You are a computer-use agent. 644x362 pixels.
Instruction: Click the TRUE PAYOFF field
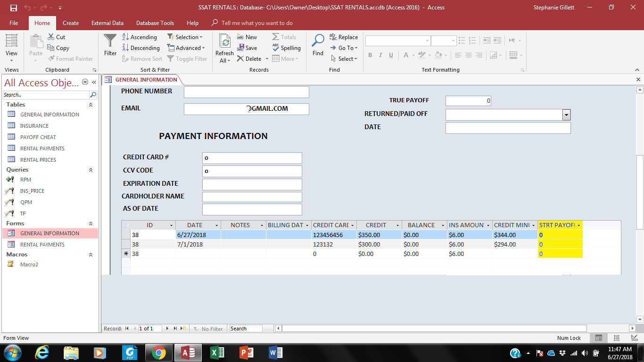[468, 100]
